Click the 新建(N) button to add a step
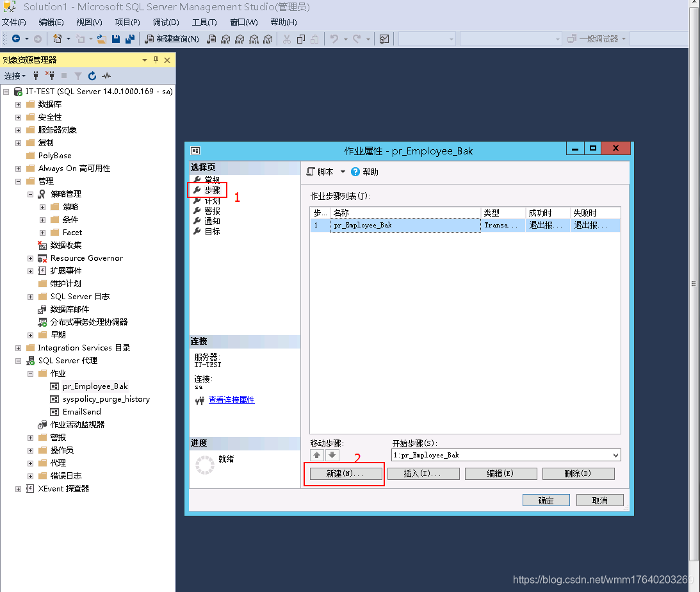700x592 pixels. click(x=345, y=473)
